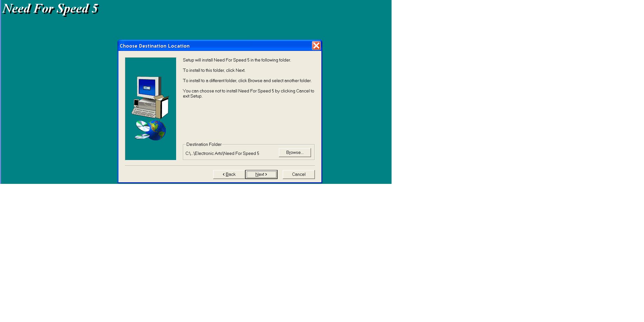Click the Destination Folder group label
The image size is (644, 322).
point(204,145)
